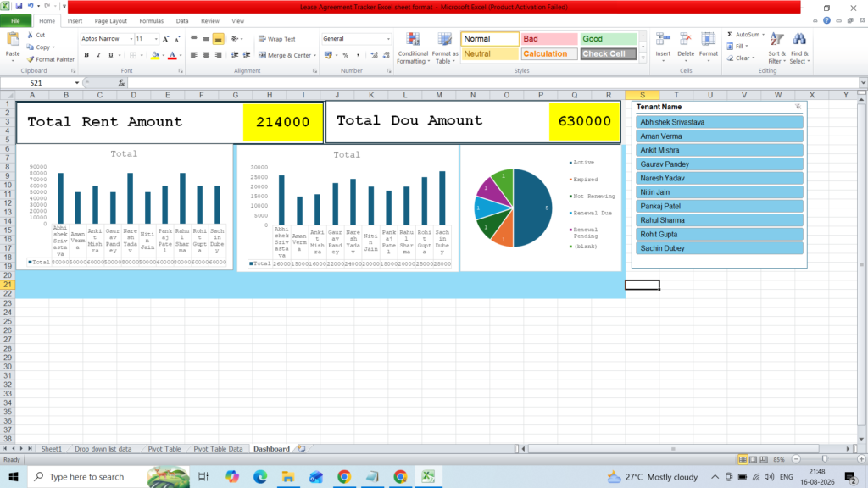Viewport: 868px width, 488px height.
Task: Click the Conditional Formatting icon
Action: 413,40
